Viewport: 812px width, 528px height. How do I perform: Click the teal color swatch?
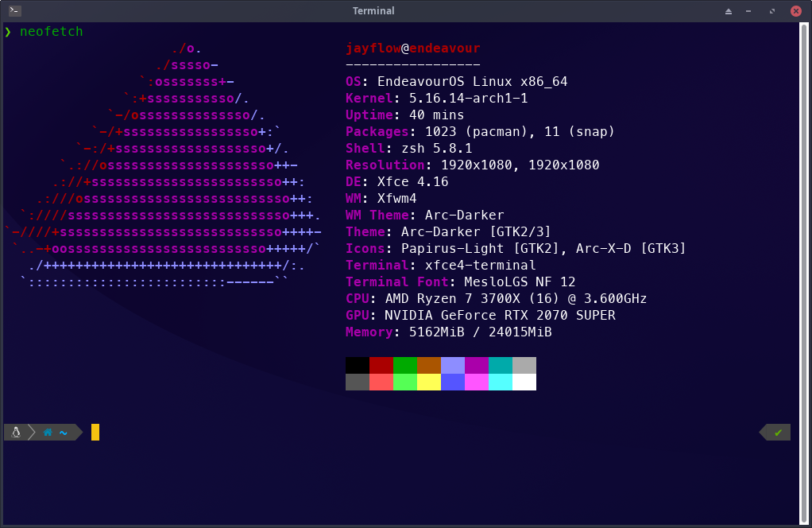click(x=501, y=365)
